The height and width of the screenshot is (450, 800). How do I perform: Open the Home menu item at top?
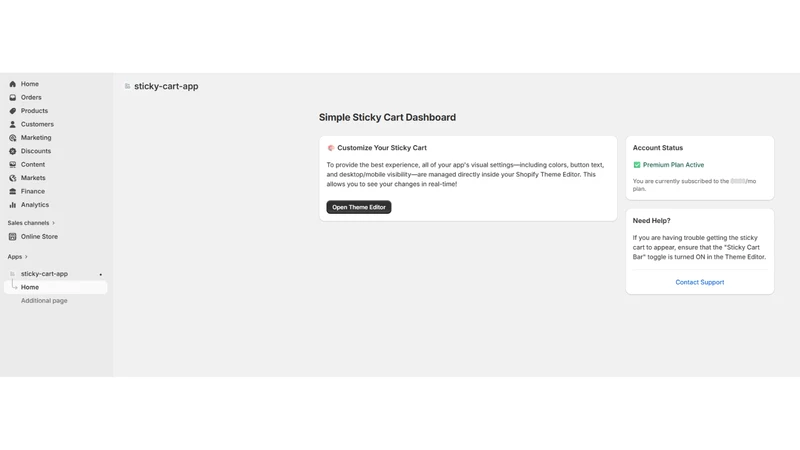pyautogui.click(x=30, y=84)
